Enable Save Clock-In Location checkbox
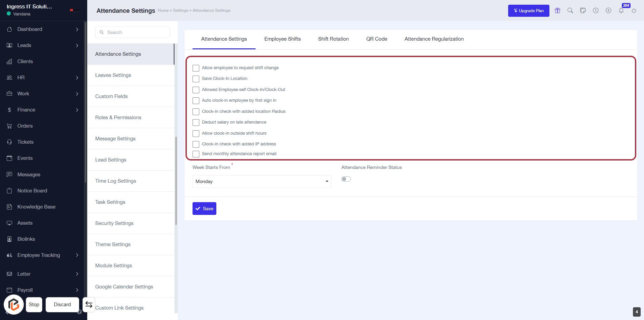Image resolution: width=644 pixels, height=320 pixels. (196, 79)
